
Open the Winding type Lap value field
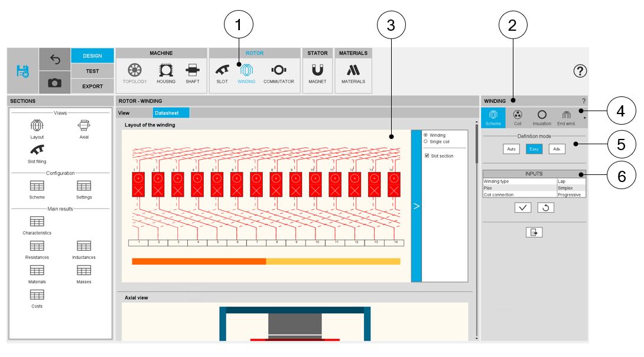click(x=571, y=181)
